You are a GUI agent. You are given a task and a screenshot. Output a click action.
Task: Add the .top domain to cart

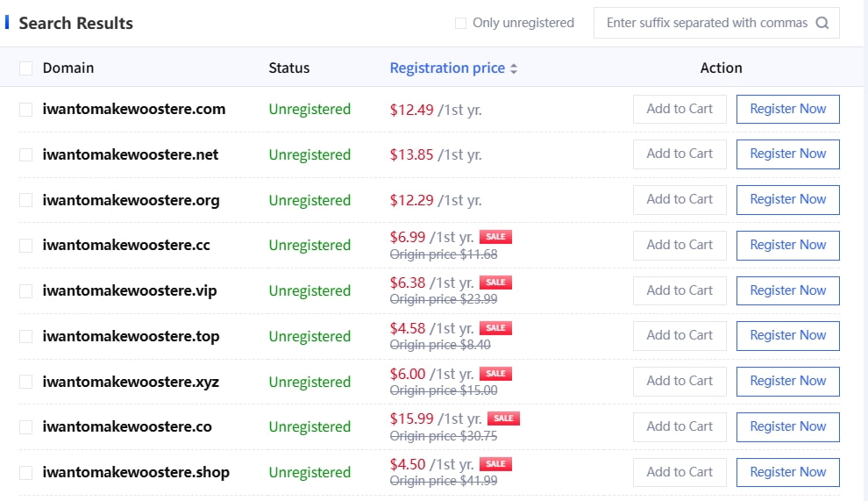tap(679, 335)
